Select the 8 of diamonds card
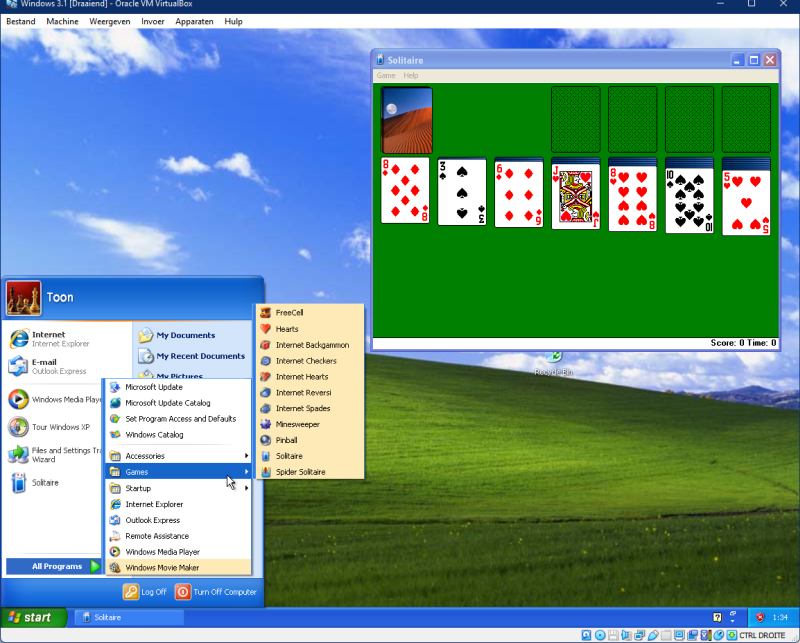This screenshot has height=643, width=800. point(405,190)
